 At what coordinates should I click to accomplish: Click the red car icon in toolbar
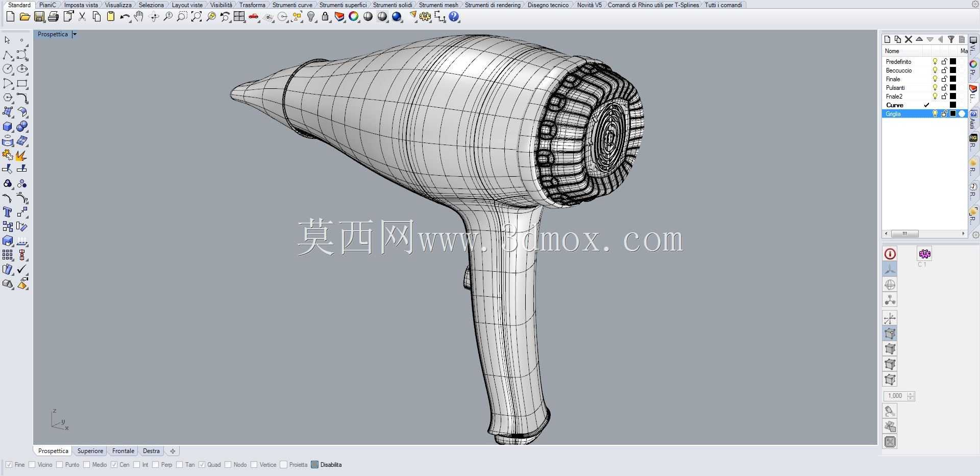(x=254, y=17)
